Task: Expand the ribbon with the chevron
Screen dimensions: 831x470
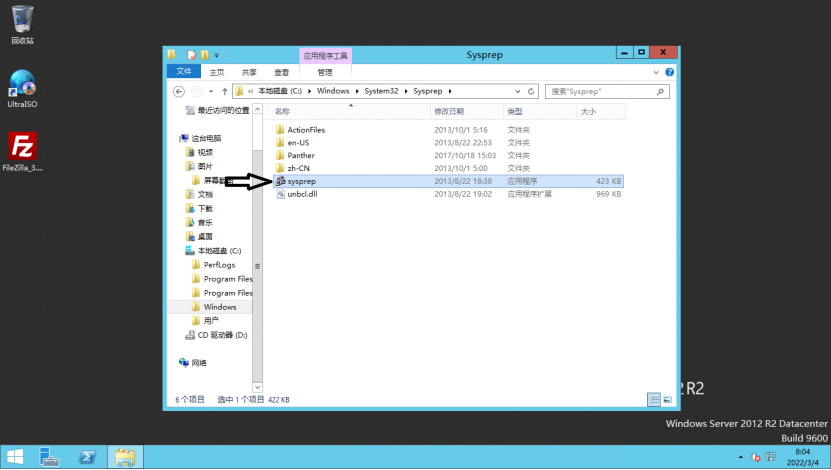Action: point(656,72)
